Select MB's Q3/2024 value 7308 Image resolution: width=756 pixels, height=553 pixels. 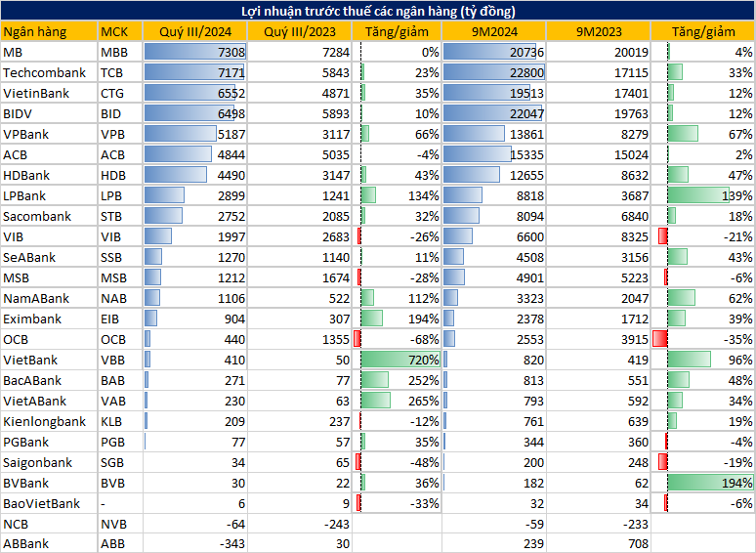[x=195, y=52]
